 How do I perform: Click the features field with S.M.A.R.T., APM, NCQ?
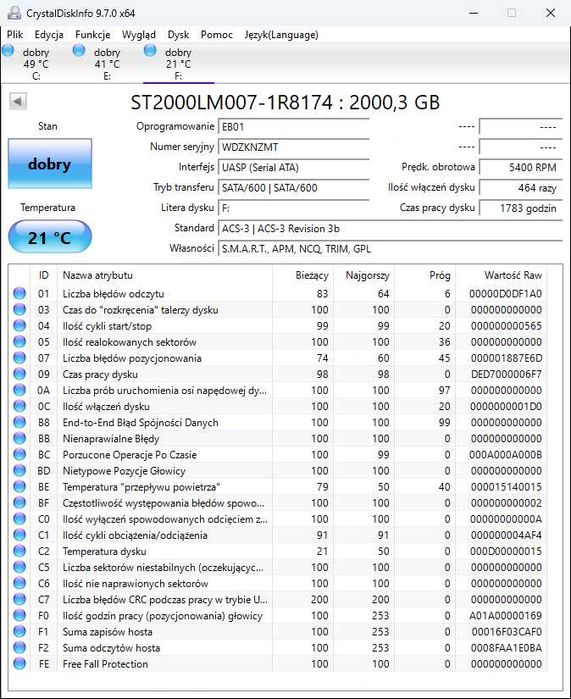[390, 249]
